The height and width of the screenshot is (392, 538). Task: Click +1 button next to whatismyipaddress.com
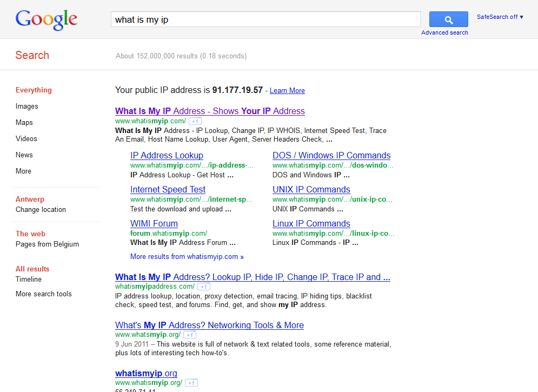[204, 287]
